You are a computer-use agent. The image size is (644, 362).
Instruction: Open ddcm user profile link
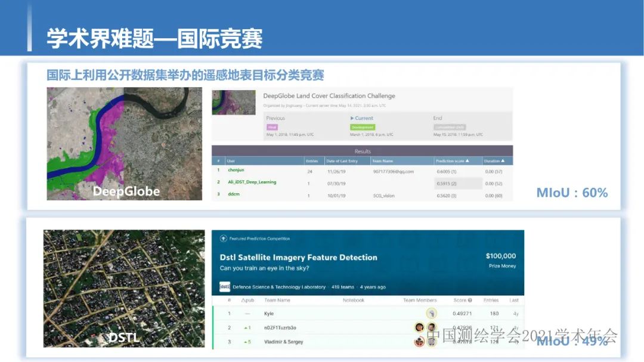(x=234, y=194)
